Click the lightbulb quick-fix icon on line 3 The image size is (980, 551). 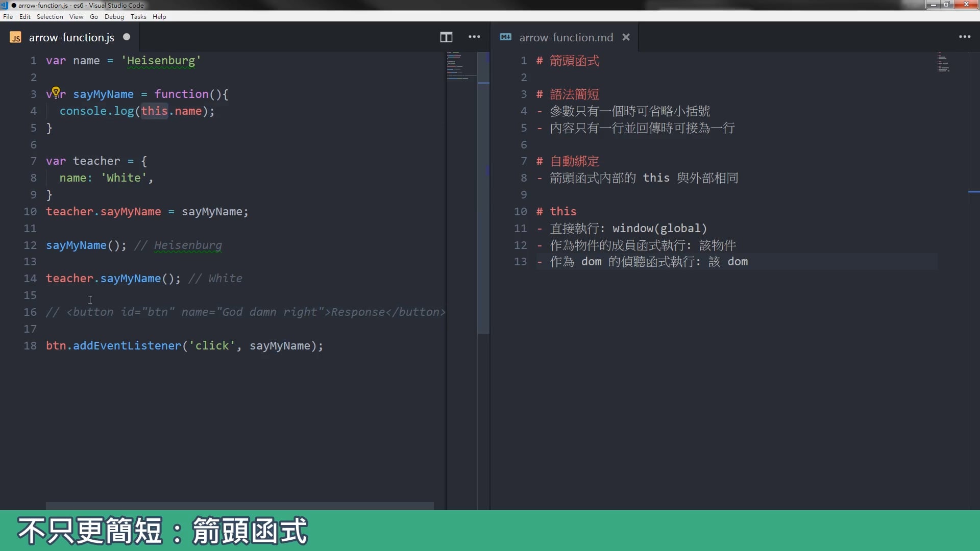(x=56, y=92)
